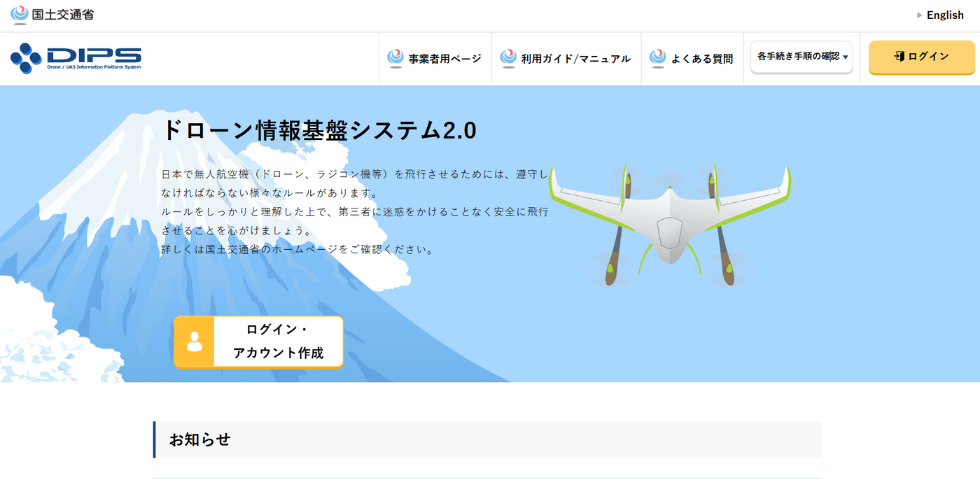Click the emblem icon beside 事業者用ページ

395,58
